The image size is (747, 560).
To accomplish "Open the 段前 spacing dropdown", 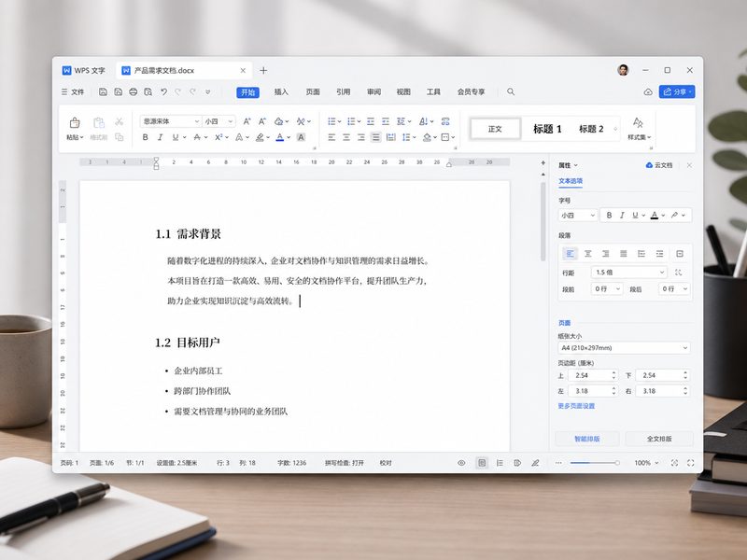I will 606,289.
